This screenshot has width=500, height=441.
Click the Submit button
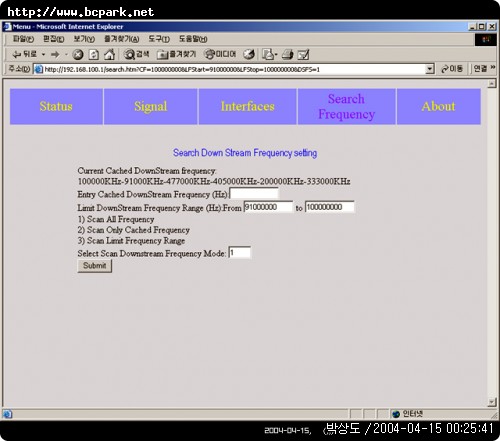(x=95, y=266)
